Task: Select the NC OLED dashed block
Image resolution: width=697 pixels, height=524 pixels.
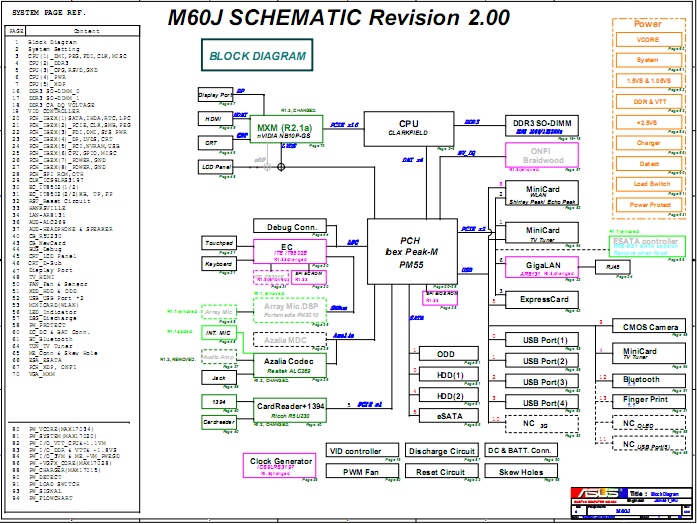Action: click(x=649, y=423)
